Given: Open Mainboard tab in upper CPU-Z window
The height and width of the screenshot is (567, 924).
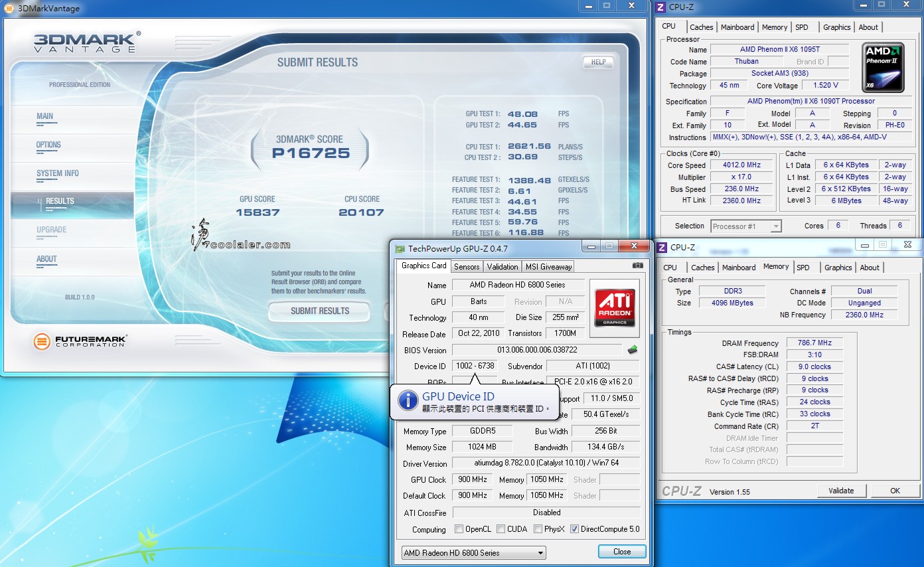Looking at the screenshot, I should 737,27.
